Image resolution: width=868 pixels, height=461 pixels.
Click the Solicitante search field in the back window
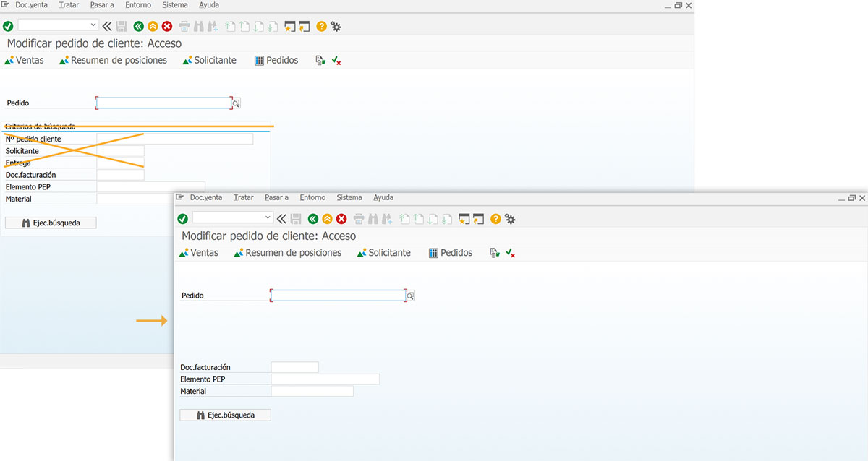(120, 151)
